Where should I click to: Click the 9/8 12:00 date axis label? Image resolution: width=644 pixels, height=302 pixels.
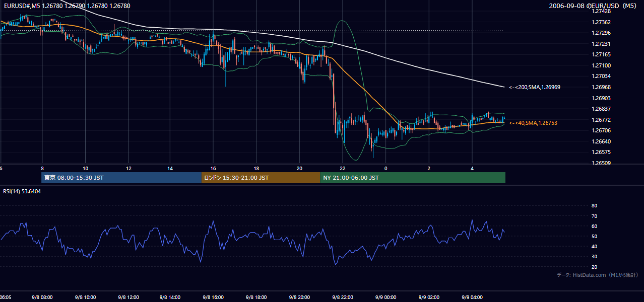(x=128, y=297)
